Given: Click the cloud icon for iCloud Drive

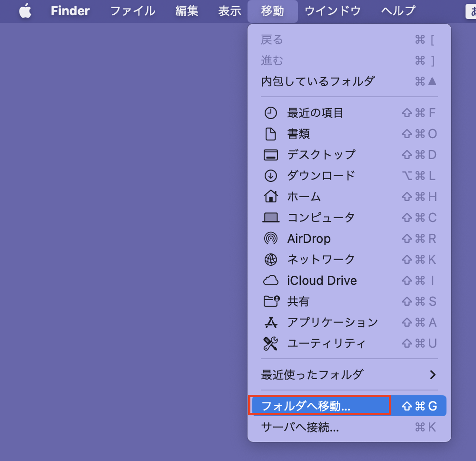Looking at the screenshot, I should [270, 281].
